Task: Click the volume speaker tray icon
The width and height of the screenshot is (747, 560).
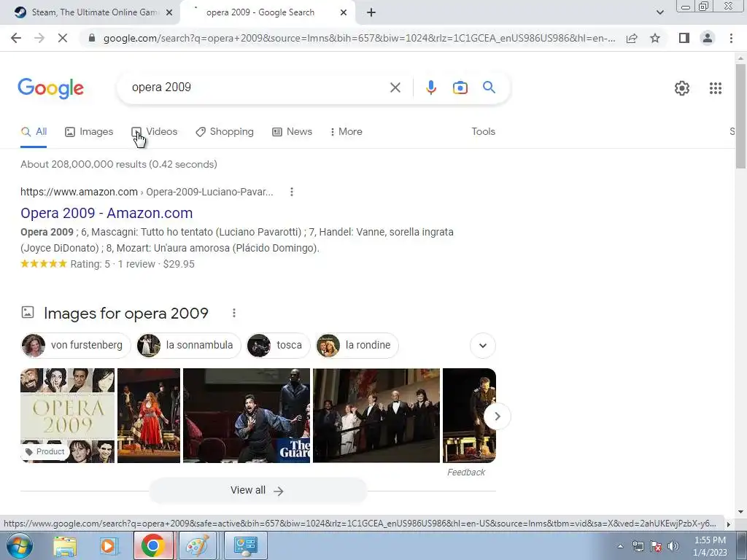Action: [x=673, y=546]
